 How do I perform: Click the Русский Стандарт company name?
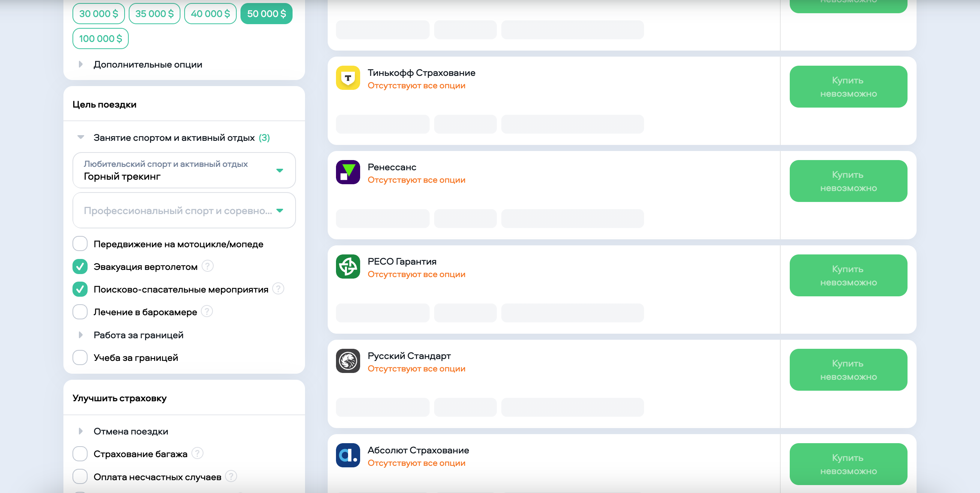tap(409, 356)
